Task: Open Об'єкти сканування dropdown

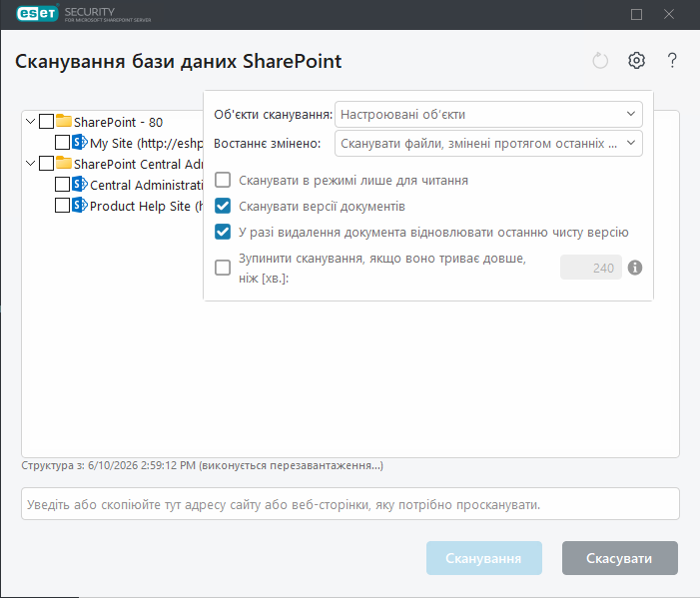Action: point(488,114)
